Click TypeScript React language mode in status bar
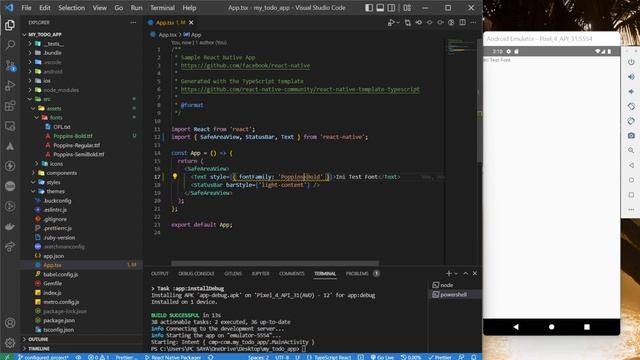The image size is (640, 360). pyautogui.click(x=329, y=357)
